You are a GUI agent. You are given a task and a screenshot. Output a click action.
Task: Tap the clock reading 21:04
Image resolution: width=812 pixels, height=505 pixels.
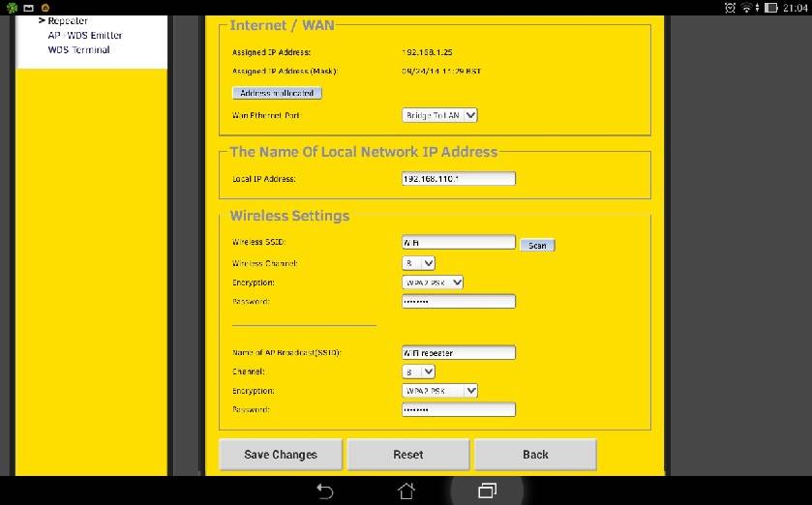[795, 8]
